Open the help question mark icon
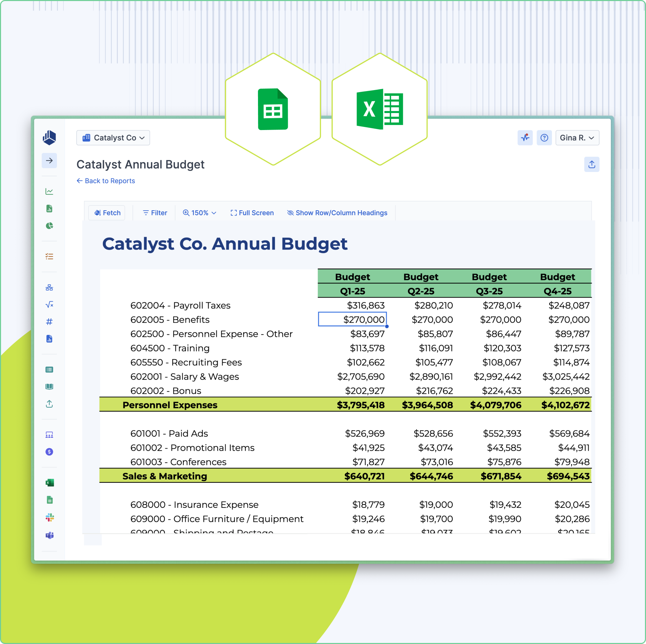 click(544, 138)
